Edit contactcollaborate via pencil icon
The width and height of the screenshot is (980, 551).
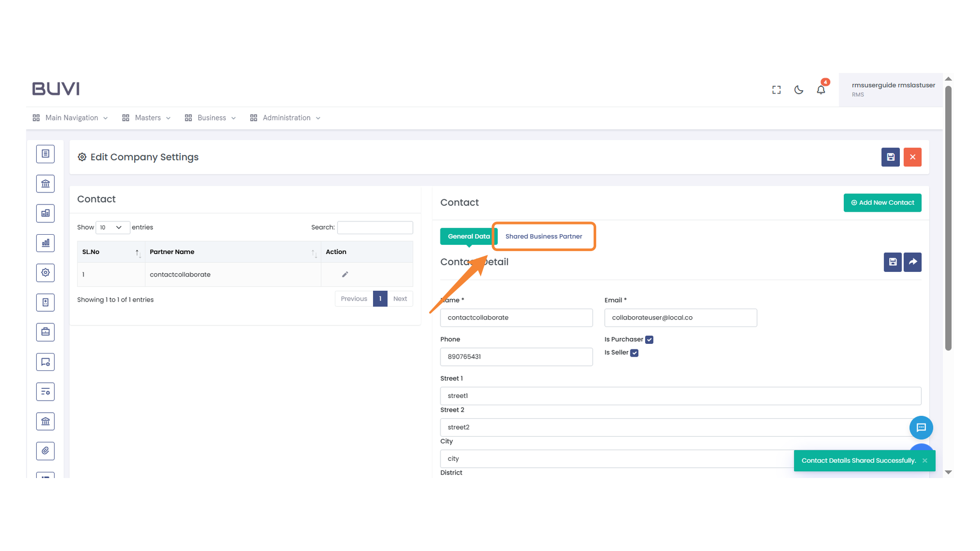pos(345,274)
